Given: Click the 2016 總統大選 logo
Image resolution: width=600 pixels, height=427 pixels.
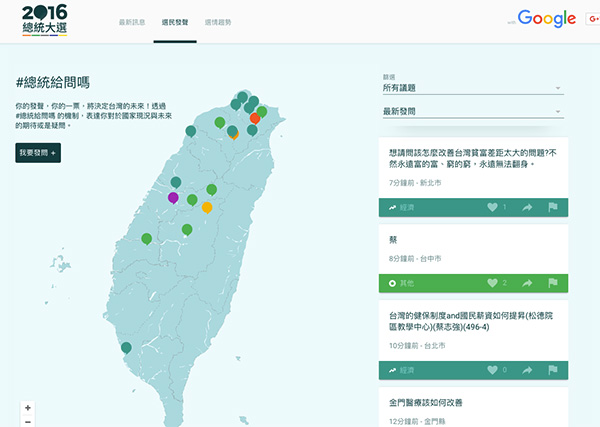Looking at the screenshot, I should [46, 20].
